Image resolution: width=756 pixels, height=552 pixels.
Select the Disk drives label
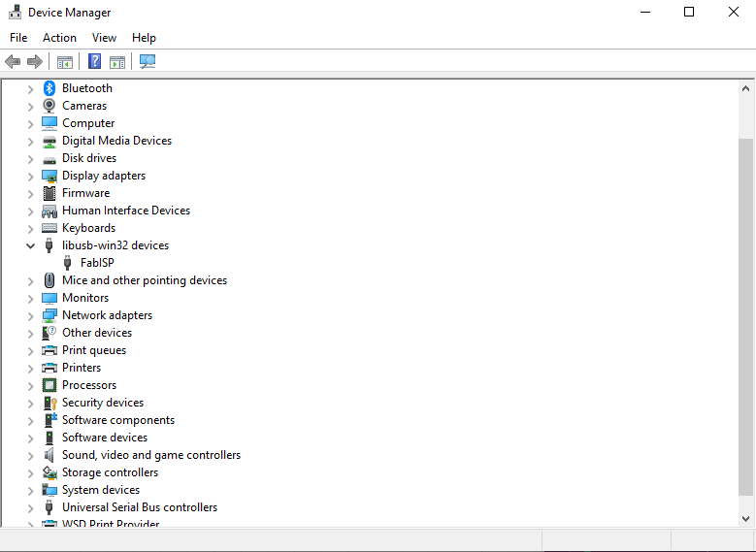coord(89,158)
